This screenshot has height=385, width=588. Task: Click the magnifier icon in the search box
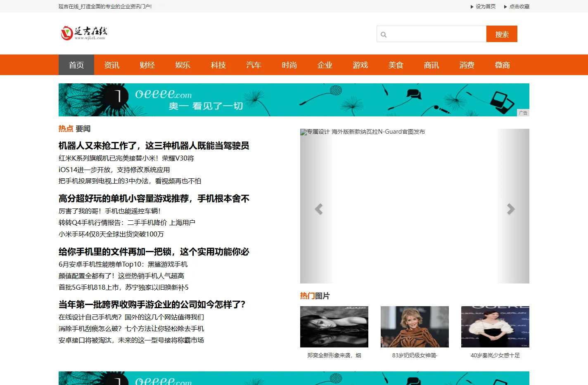[384, 35]
